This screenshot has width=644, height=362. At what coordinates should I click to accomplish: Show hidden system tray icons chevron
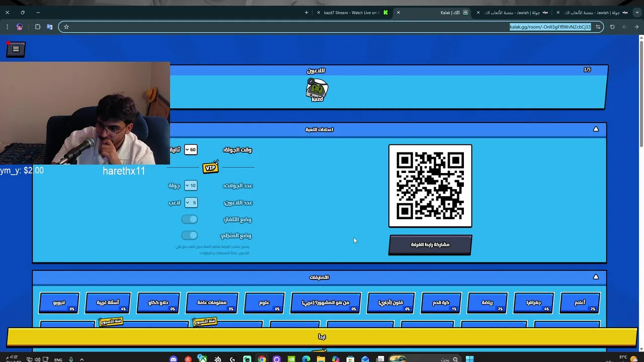[x=82, y=359]
